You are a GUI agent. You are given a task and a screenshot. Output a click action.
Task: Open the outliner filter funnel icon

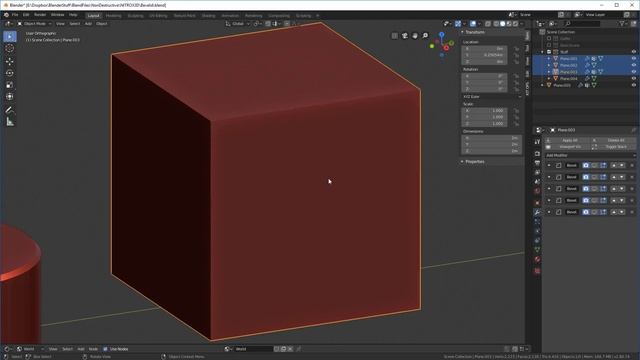point(622,24)
